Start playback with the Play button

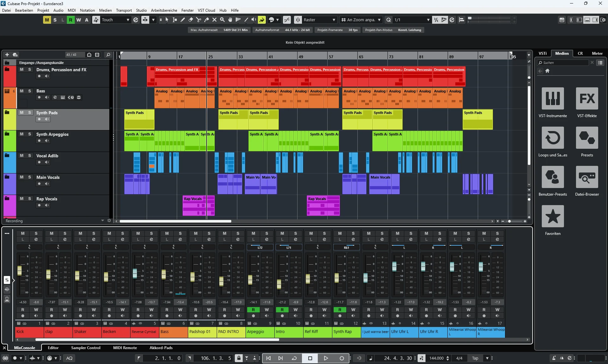coord(326,358)
